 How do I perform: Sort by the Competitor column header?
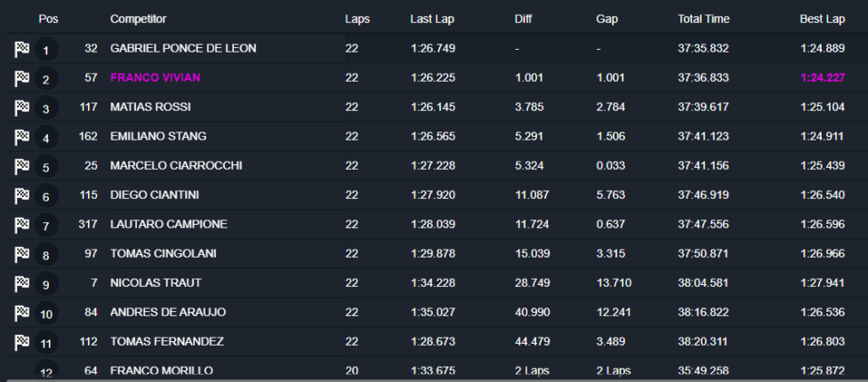138,19
